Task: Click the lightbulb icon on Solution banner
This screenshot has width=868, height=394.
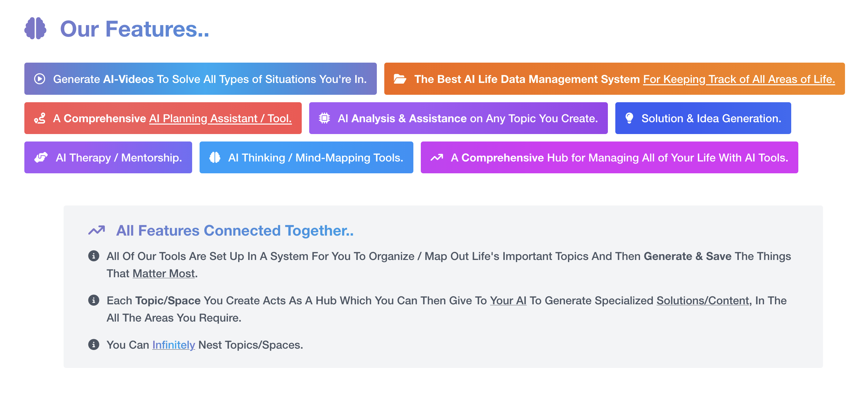Action: coord(629,118)
